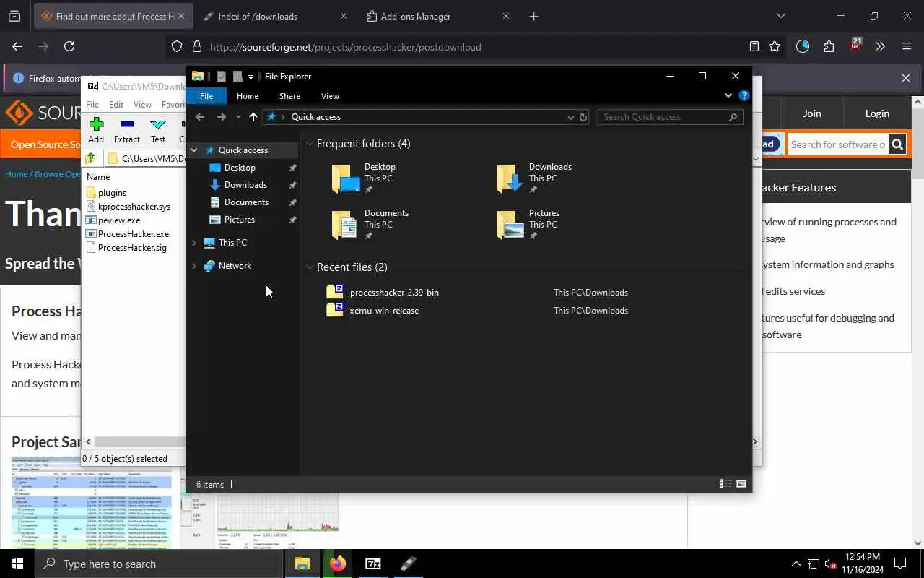The image size is (924, 578).
Task: Click the SourceForge search magnifier button
Action: pyautogui.click(x=897, y=144)
